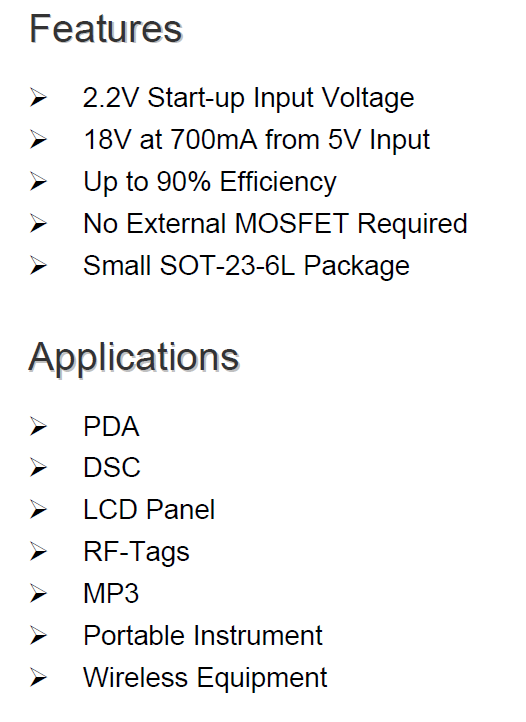The image size is (526, 722).
Task: Click No External MOSFET Required text
Action: (x=275, y=224)
